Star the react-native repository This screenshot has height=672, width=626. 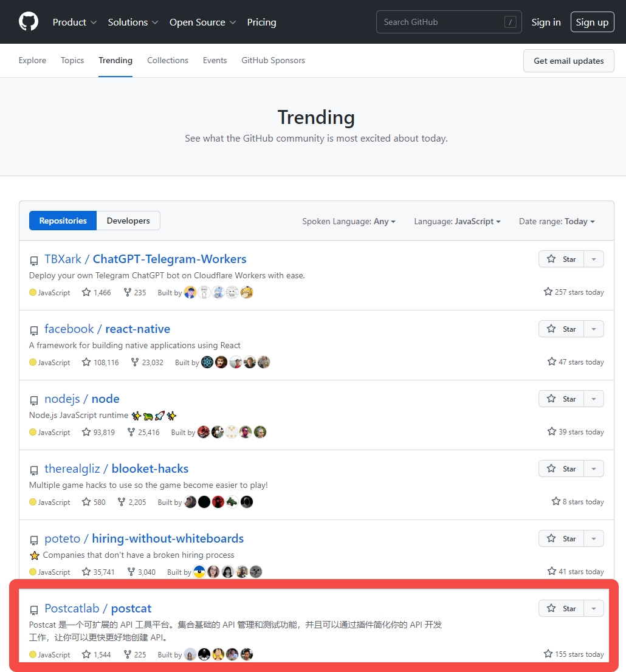pos(561,329)
